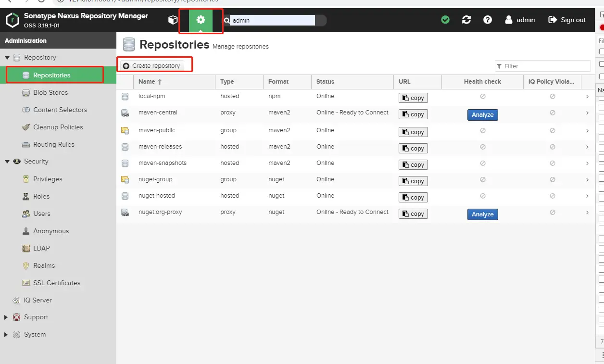Screen dimensions: 604x364
Task: Sort by the Status column header
Action: pos(352,82)
